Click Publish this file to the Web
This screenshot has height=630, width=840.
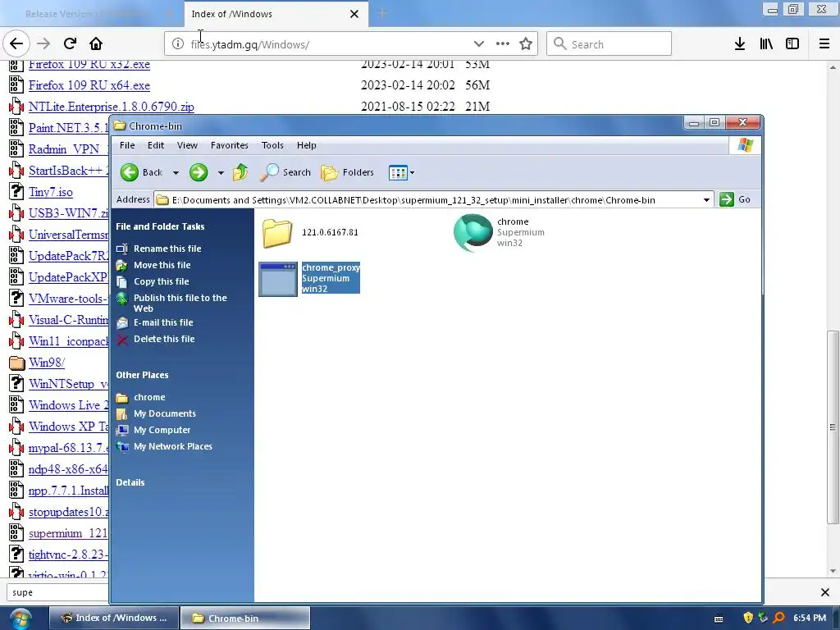tap(180, 304)
